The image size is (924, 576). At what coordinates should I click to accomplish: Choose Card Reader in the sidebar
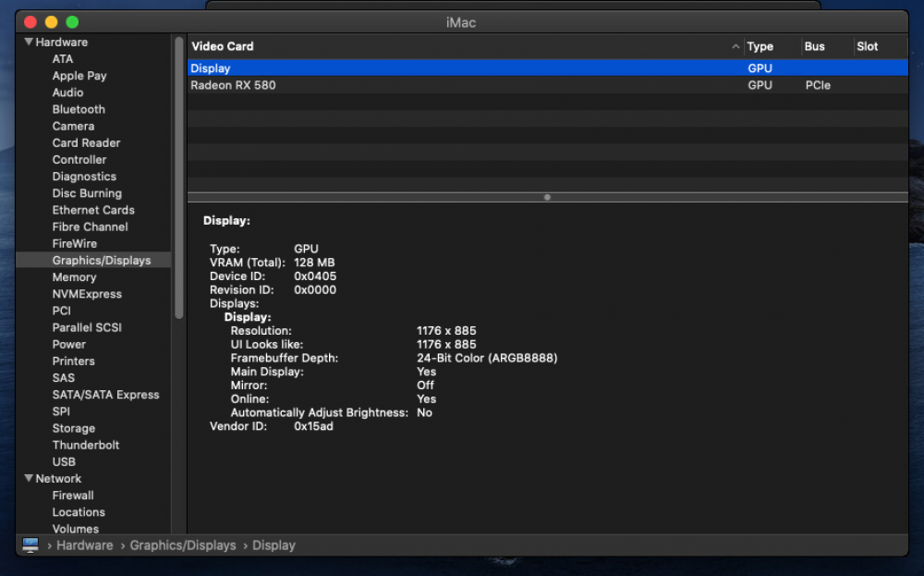pyautogui.click(x=86, y=142)
